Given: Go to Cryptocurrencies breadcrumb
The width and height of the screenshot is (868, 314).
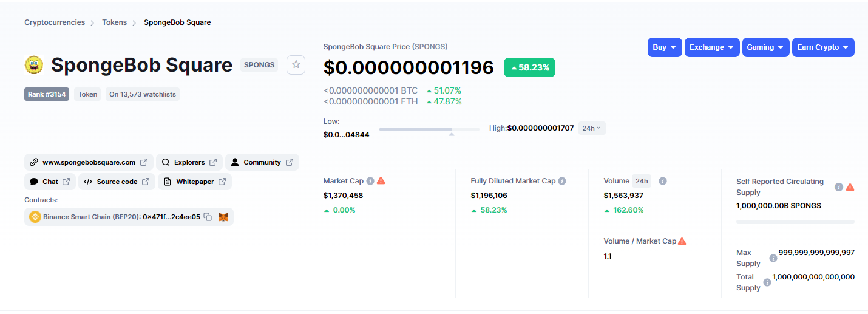Looking at the screenshot, I should (x=55, y=22).
